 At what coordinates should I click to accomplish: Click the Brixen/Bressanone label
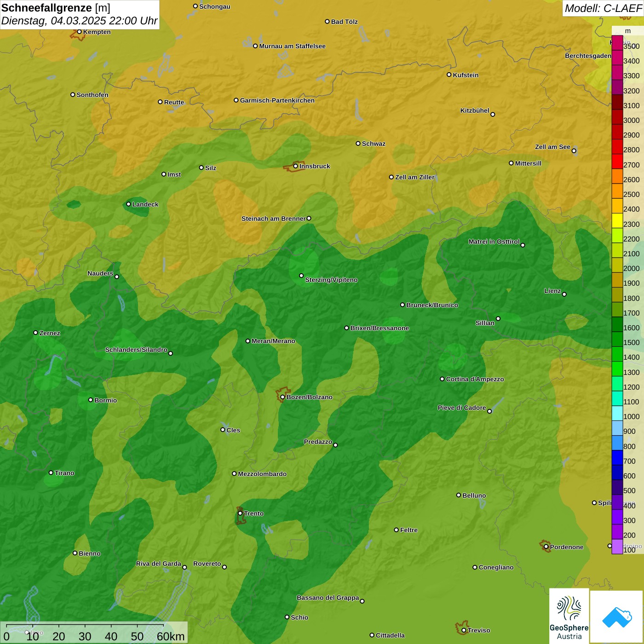[379, 328]
